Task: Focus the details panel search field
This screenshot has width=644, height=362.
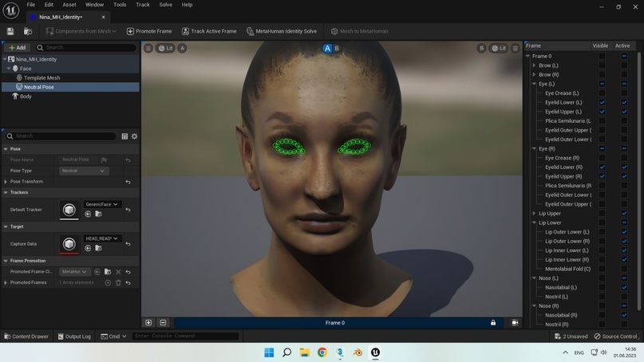Action: (61, 136)
